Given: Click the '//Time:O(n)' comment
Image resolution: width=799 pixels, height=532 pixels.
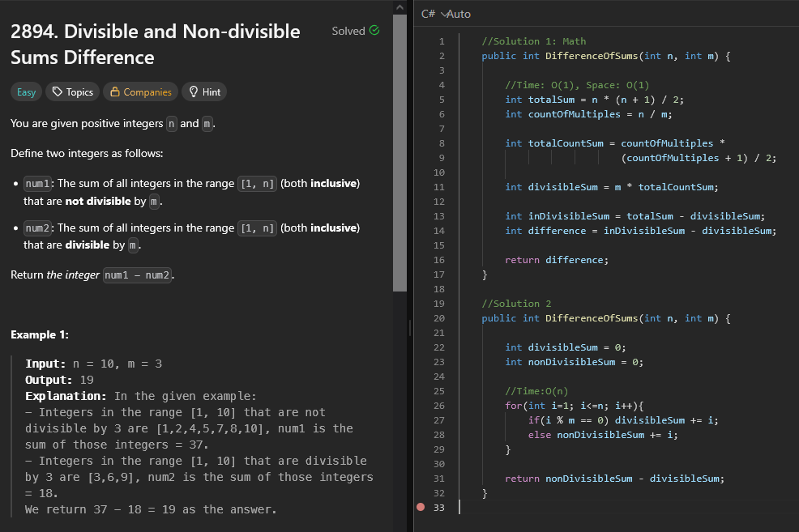Looking at the screenshot, I should tap(536, 391).
